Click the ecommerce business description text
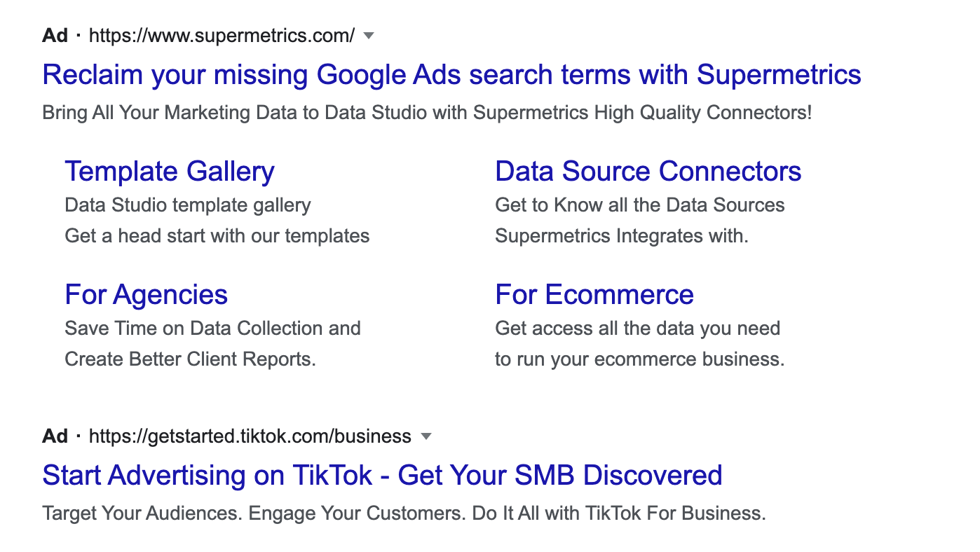 (x=640, y=359)
